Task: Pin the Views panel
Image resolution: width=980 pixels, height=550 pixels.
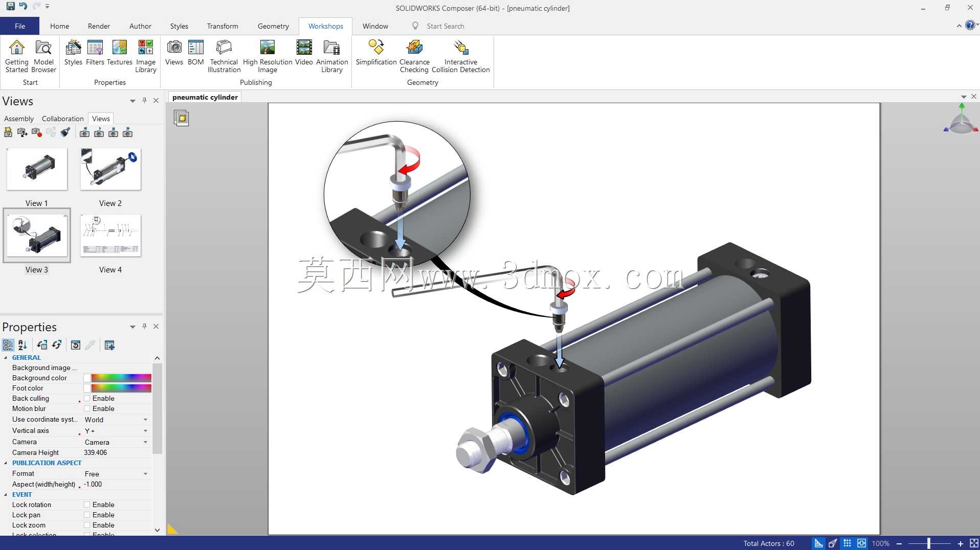Action: [145, 101]
